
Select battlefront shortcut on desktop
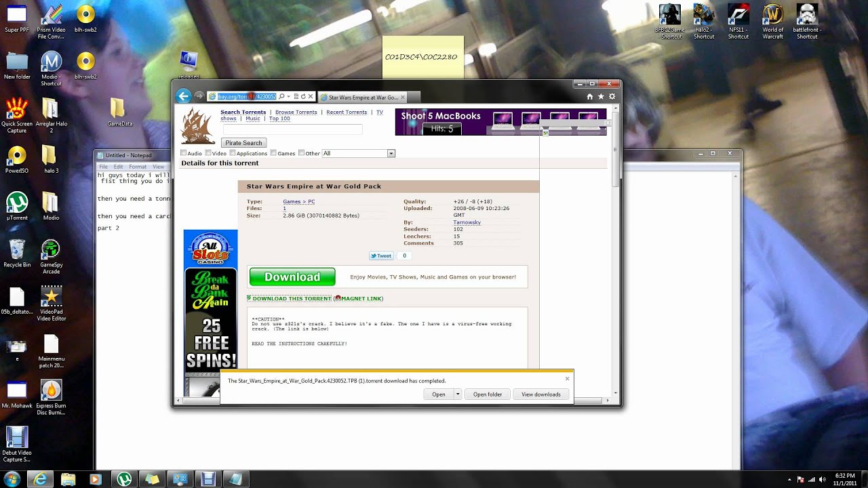pos(807,22)
